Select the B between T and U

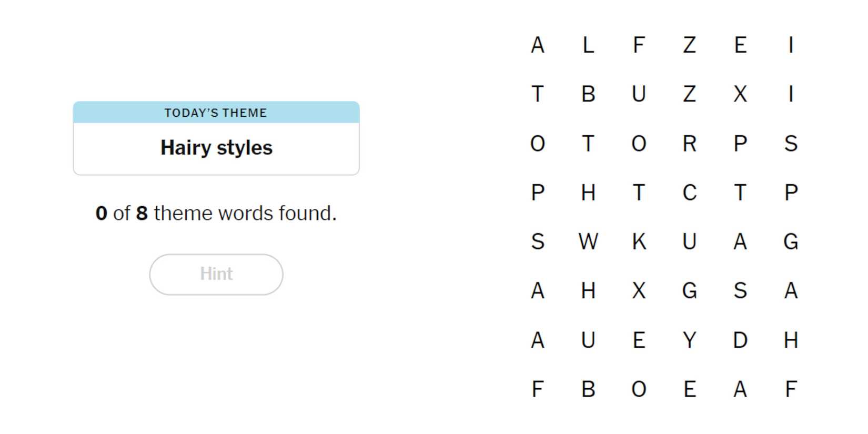click(588, 94)
